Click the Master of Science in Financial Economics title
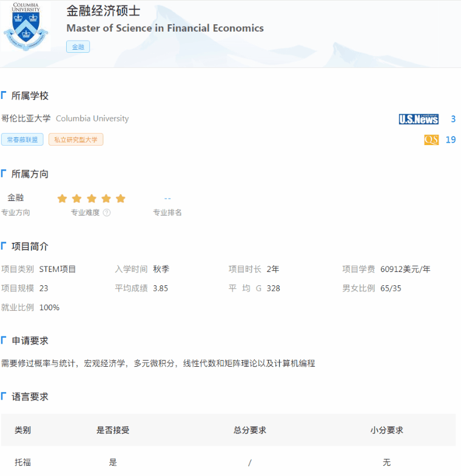 point(165,28)
